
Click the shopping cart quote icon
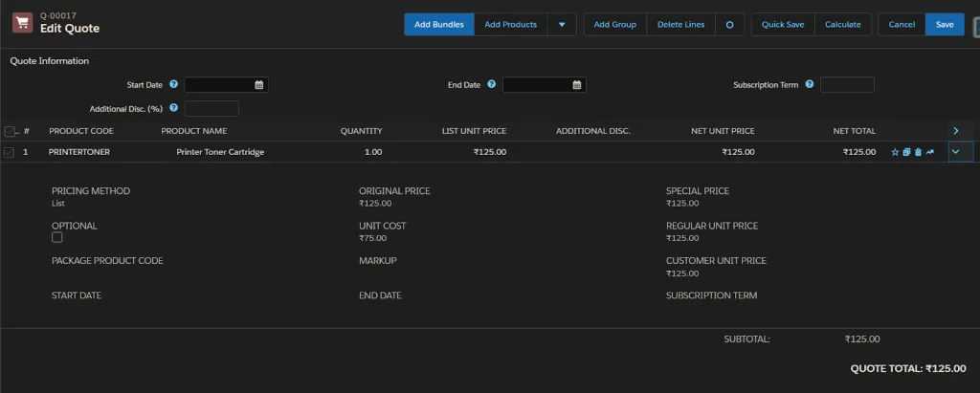pos(23,23)
